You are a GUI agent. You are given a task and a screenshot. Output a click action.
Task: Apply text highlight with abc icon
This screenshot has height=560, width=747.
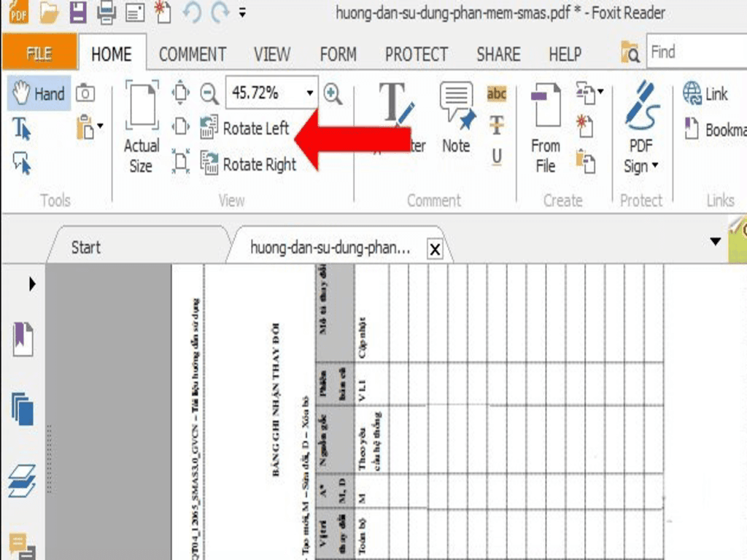[496, 93]
